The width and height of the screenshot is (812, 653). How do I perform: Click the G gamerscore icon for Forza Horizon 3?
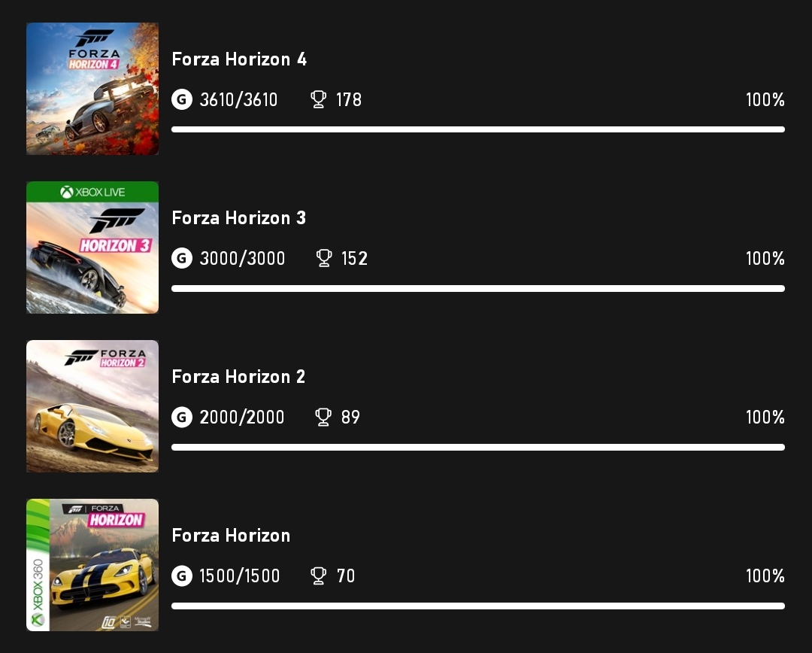[x=181, y=258]
